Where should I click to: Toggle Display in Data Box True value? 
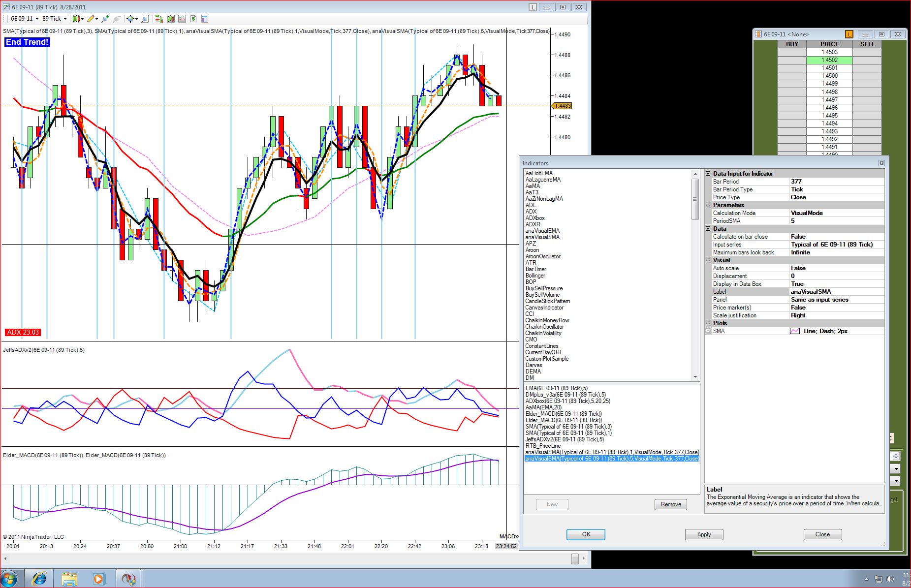pyautogui.click(x=836, y=284)
